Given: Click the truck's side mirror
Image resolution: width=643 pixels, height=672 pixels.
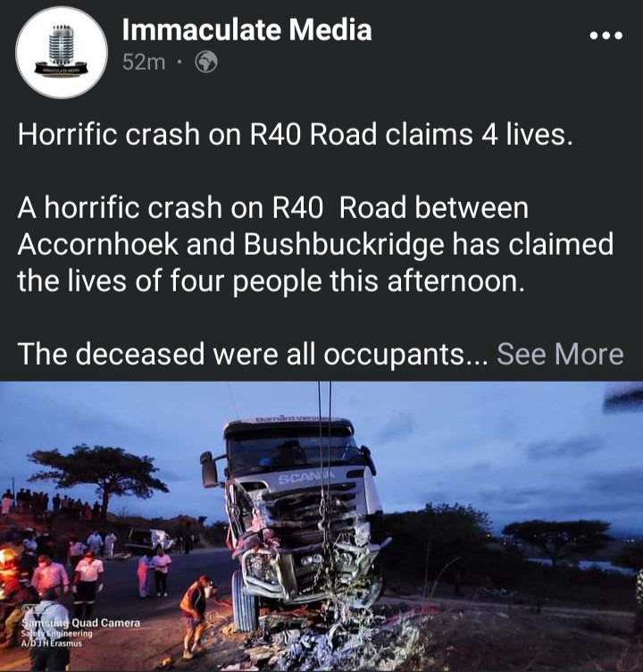Looking at the screenshot, I should 209,469.
